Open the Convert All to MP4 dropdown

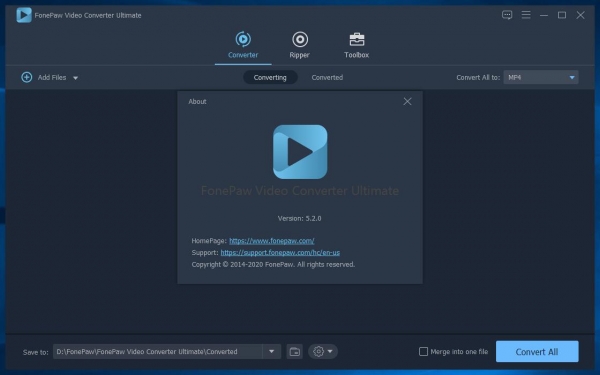(x=541, y=77)
